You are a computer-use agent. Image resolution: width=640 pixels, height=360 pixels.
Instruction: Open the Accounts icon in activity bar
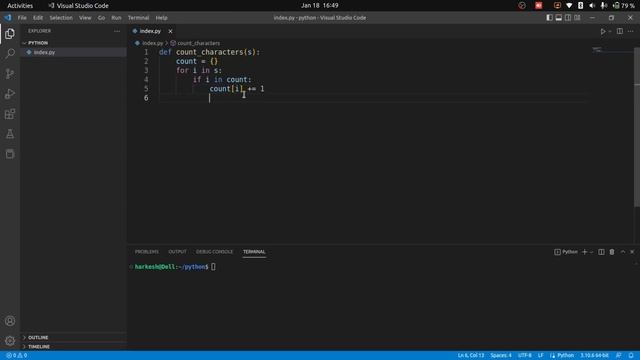pyautogui.click(x=10, y=321)
